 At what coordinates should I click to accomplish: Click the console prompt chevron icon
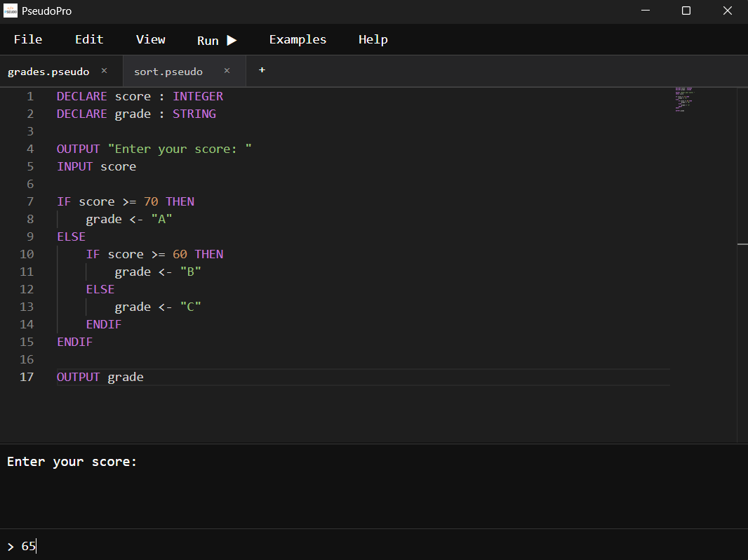(x=11, y=547)
